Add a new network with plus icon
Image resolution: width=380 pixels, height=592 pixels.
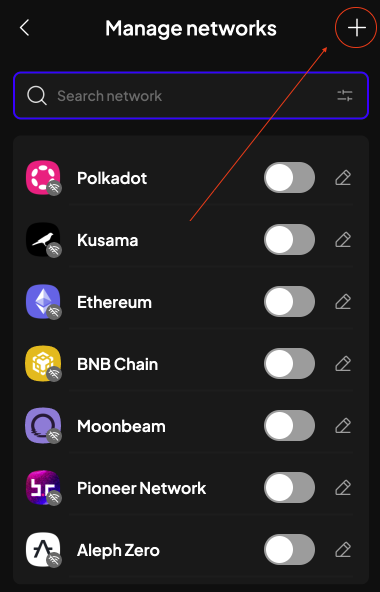click(357, 28)
